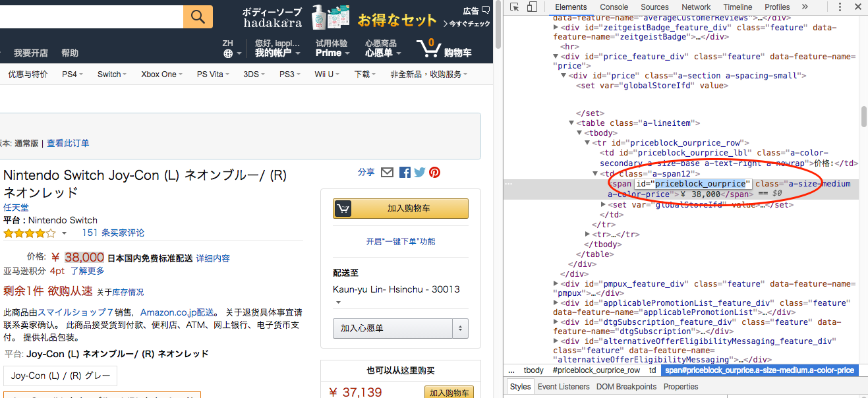The height and width of the screenshot is (398, 868).
Task: Expand the 3DS category menu
Action: click(254, 74)
